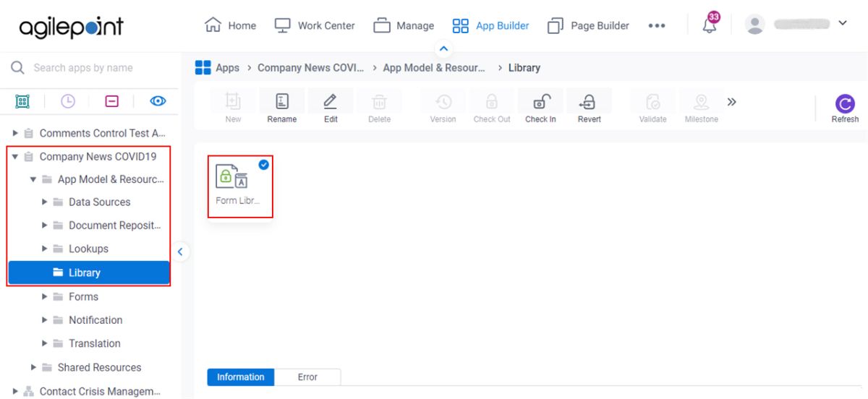868x399 pixels.
Task: Expand the user account dropdown arrow
Action: point(843,23)
